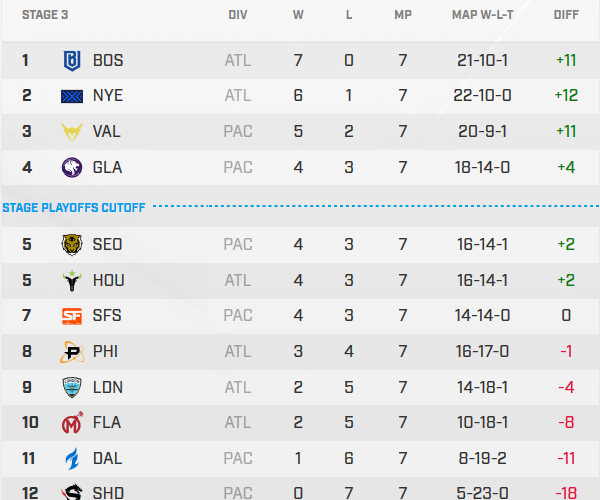Click the Houston Outlaws logo
Viewport: 600px width, 500px height.
[x=72, y=280]
